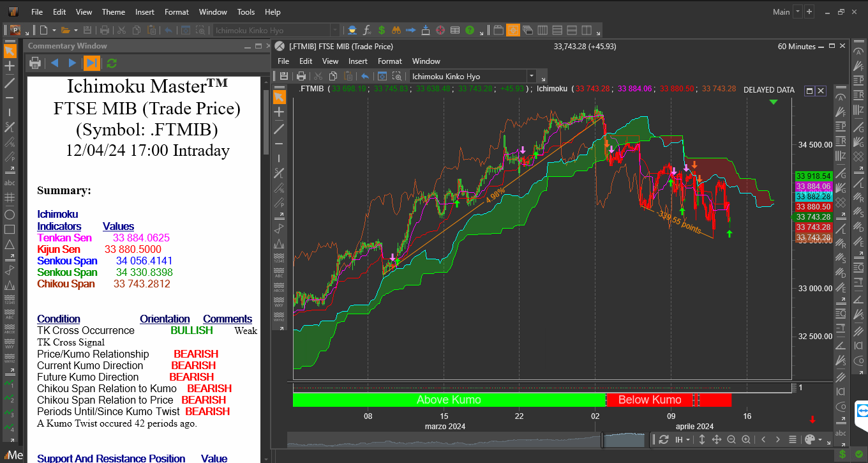
Task: Click the New document icon in main toolbar
Action: [x=43, y=30]
